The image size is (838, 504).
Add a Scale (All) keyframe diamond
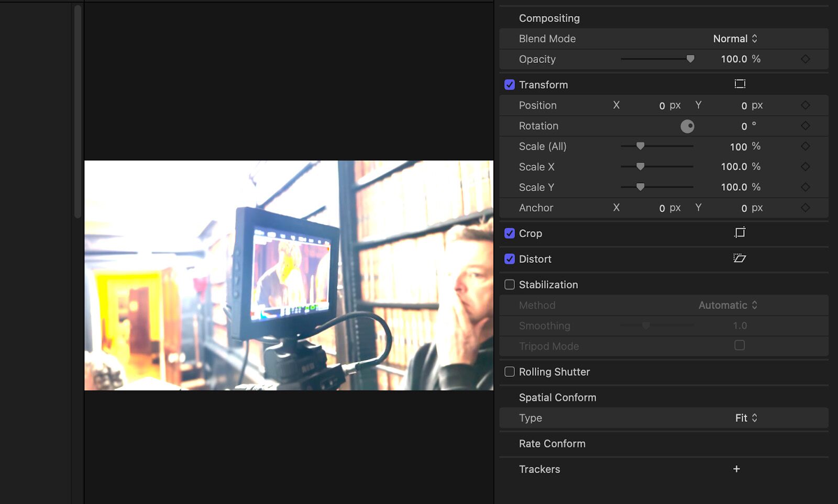click(x=805, y=146)
